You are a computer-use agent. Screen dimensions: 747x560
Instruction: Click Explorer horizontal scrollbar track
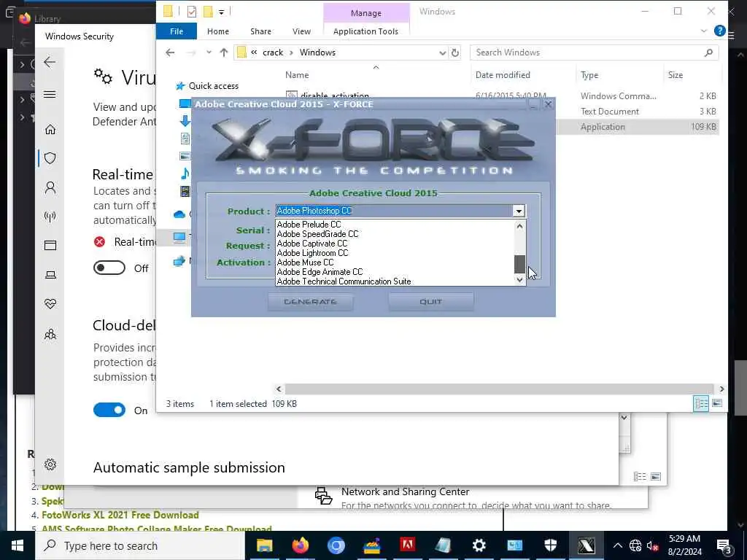[499, 389]
